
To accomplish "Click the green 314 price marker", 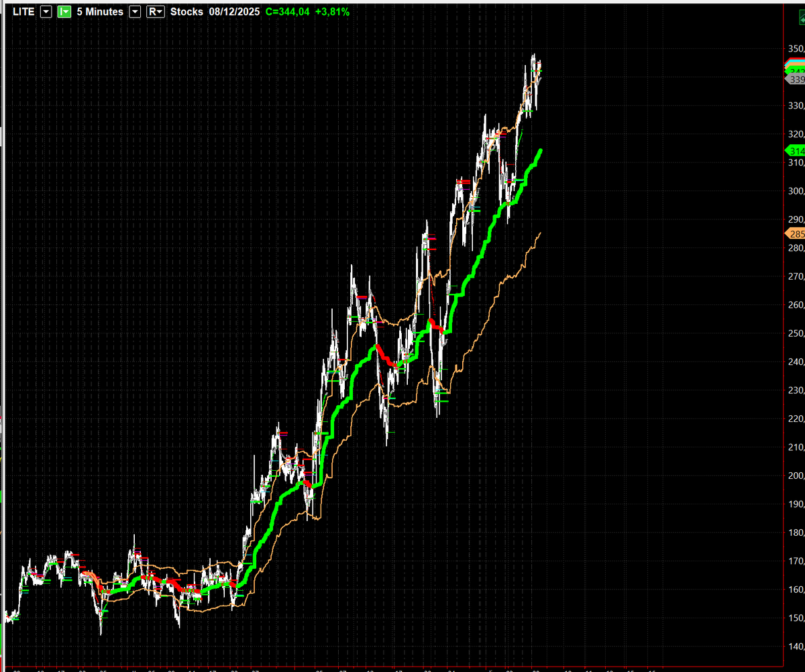I will pos(795,151).
